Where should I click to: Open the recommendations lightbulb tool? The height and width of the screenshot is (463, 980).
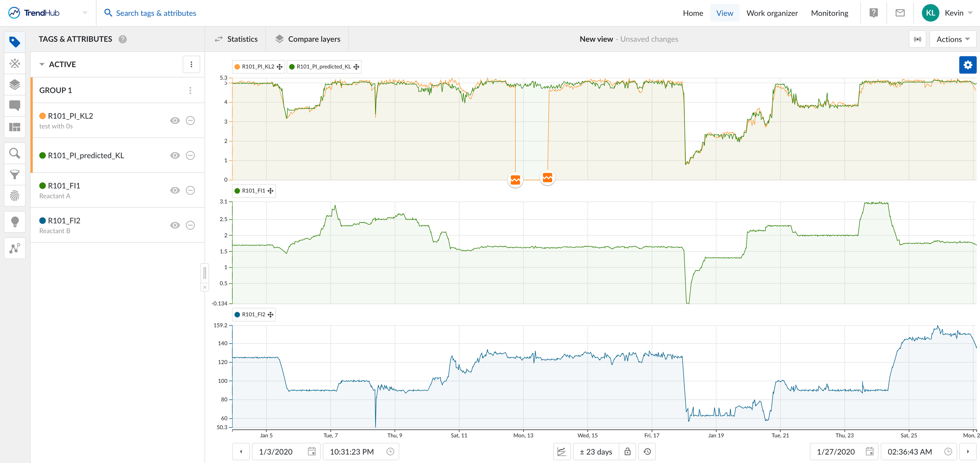pyautogui.click(x=15, y=222)
